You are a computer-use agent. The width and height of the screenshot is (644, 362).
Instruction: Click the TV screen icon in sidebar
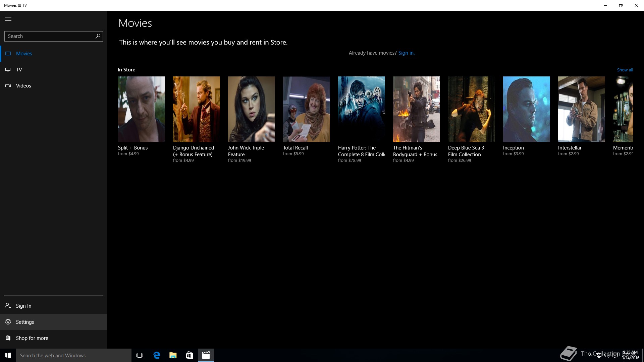click(8, 70)
